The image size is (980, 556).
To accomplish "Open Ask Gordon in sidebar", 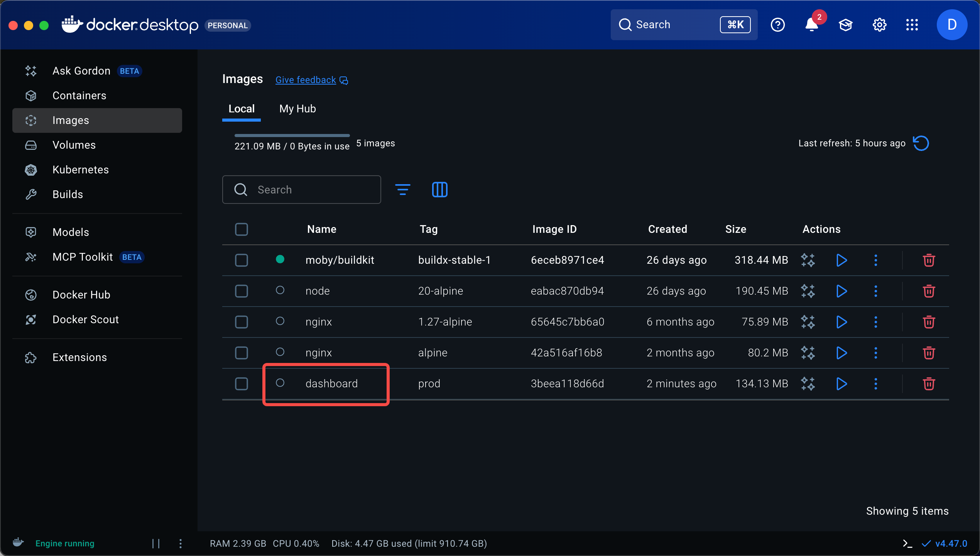I will 97,71.
